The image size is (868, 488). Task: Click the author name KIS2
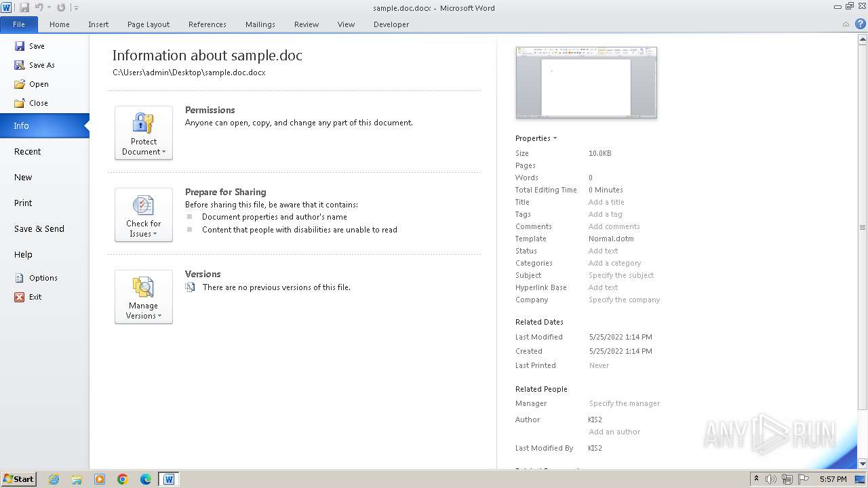(x=595, y=420)
